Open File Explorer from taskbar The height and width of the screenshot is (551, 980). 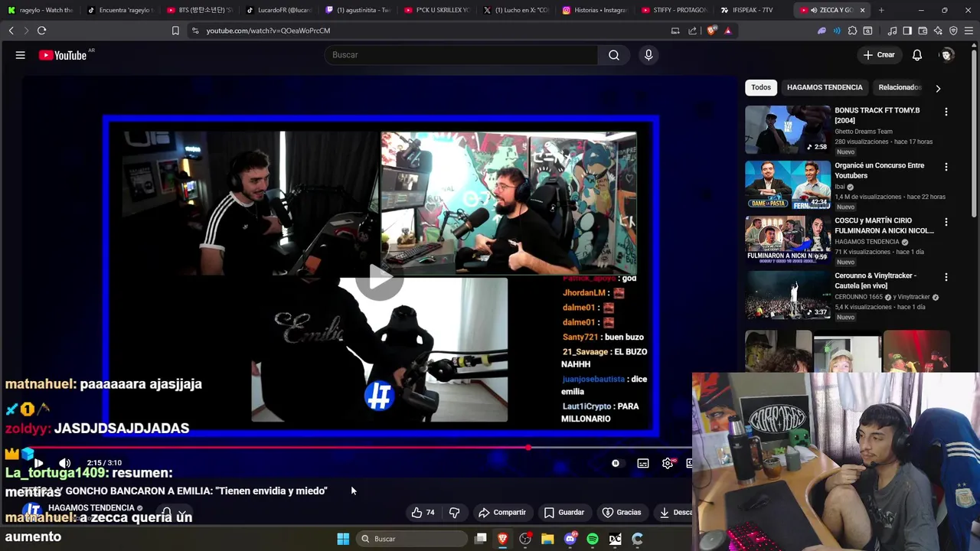pos(547,539)
